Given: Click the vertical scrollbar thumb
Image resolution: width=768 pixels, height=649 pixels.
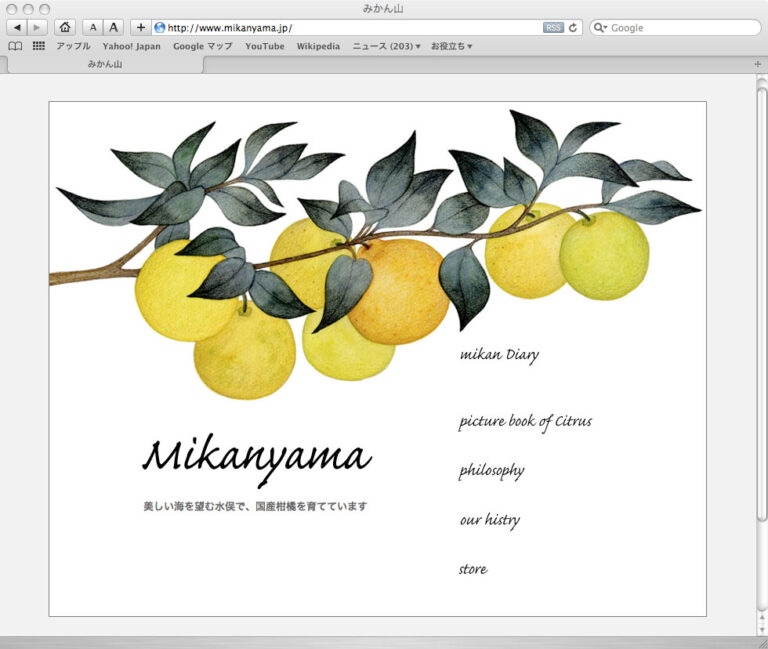Looking at the screenshot, I should tap(762, 304).
